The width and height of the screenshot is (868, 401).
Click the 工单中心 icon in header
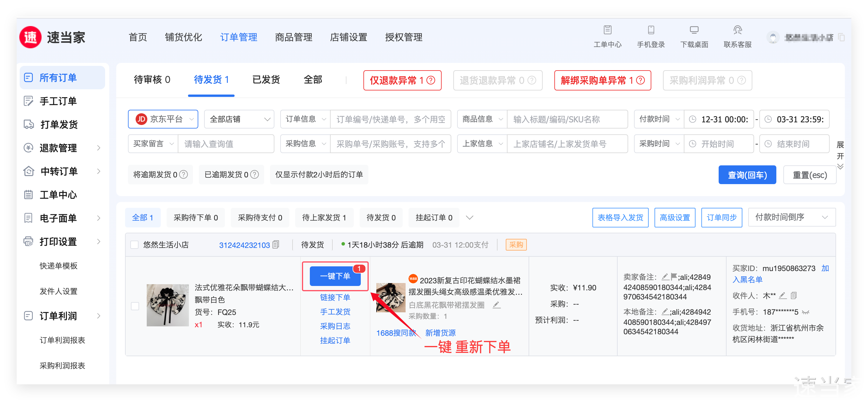click(x=607, y=30)
